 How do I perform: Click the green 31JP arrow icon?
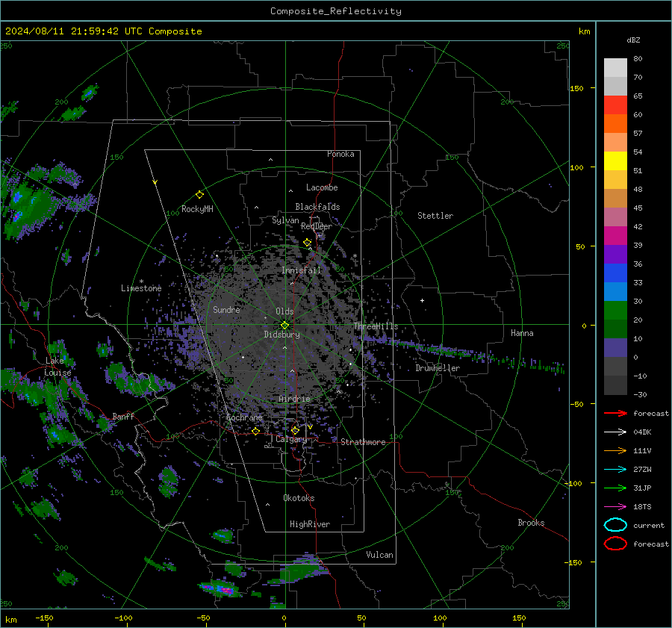tap(615, 488)
